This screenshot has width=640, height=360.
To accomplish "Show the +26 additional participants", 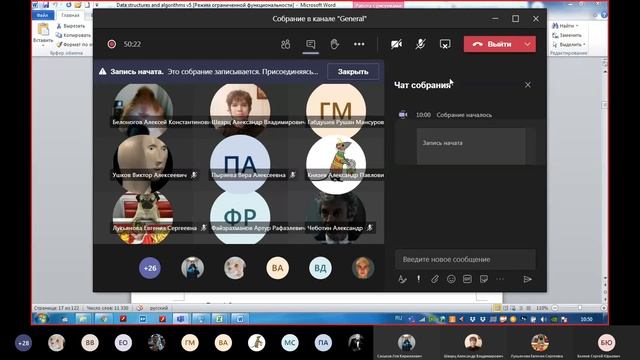I will tap(150, 268).
